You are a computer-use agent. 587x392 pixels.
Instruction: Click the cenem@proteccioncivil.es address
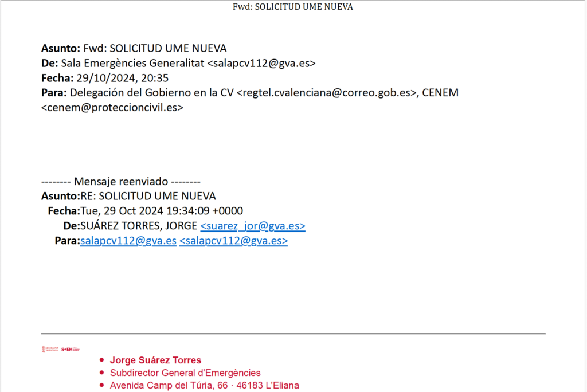pos(112,107)
